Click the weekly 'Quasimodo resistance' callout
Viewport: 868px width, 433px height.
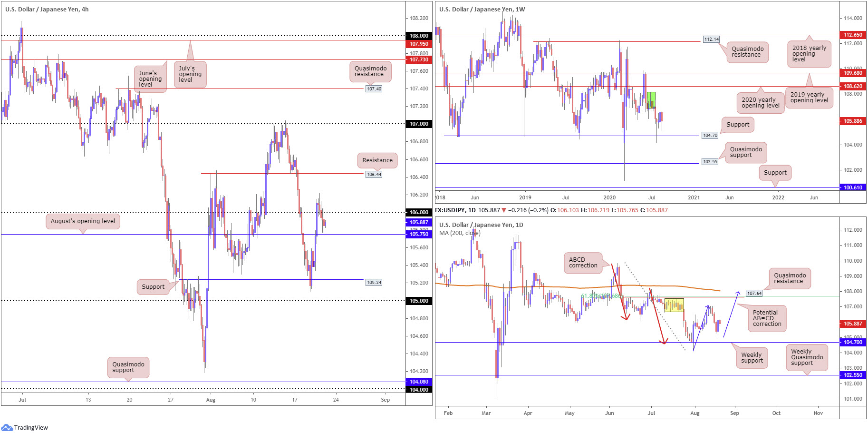point(748,52)
